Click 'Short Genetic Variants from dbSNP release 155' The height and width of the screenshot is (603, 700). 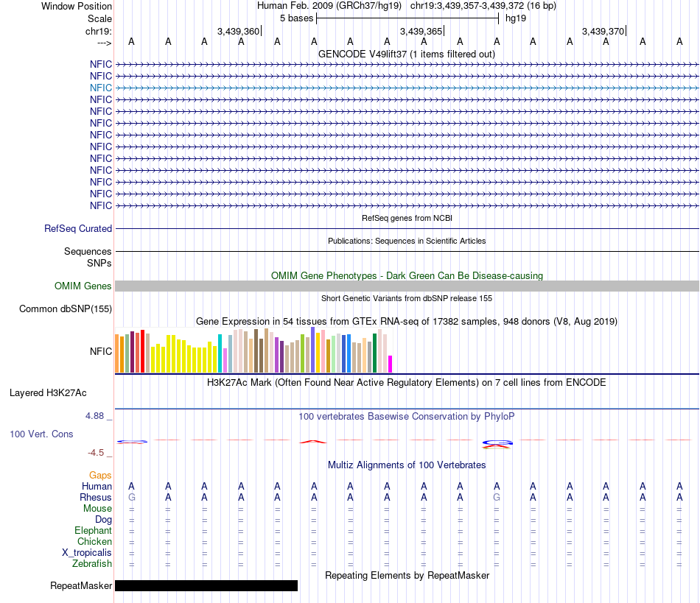pyautogui.click(x=407, y=298)
